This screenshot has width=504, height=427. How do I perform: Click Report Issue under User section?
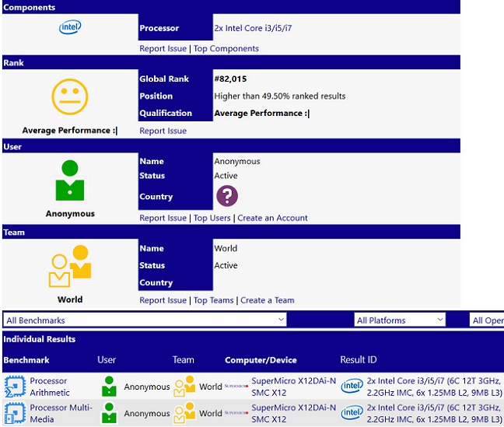click(163, 218)
